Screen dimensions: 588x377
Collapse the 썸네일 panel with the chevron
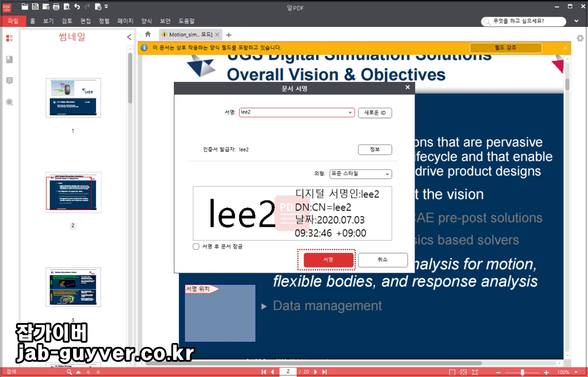pos(129,37)
